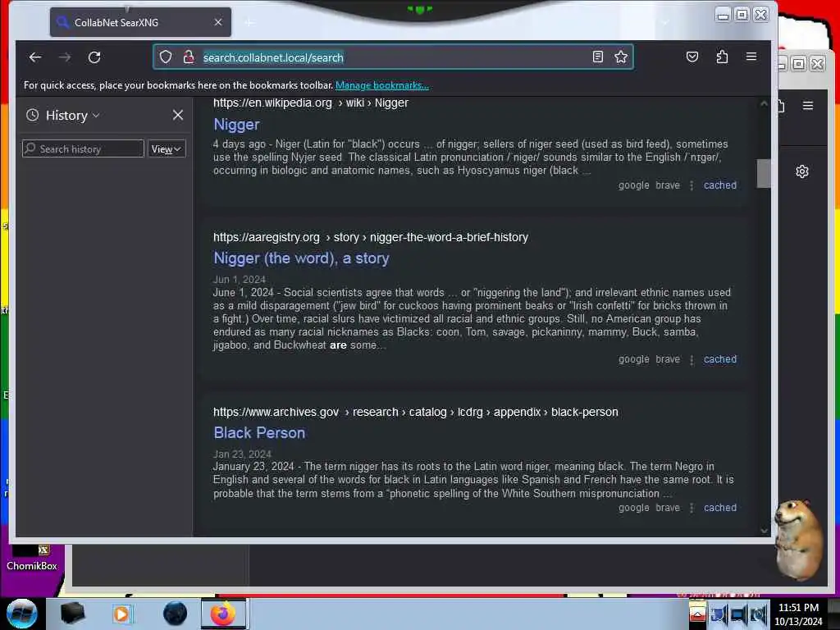840x630 pixels.
Task: Open the ChomikBox desktop icon
Action: (32, 558)
